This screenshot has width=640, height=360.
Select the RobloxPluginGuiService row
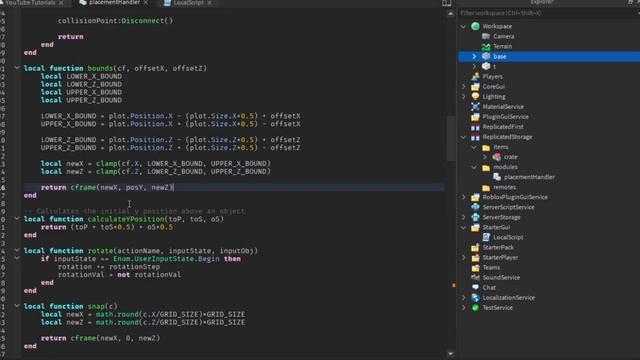coord(549,197)
